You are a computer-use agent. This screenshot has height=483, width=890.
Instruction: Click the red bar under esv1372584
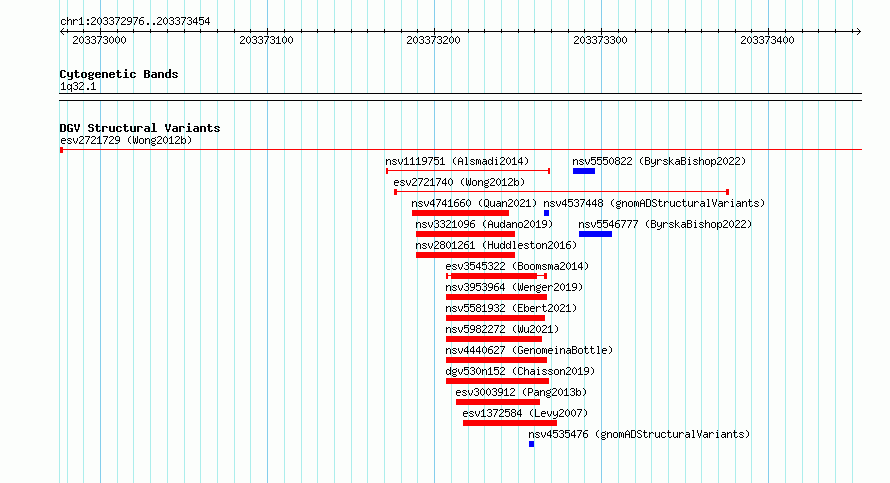pos(510,423)
